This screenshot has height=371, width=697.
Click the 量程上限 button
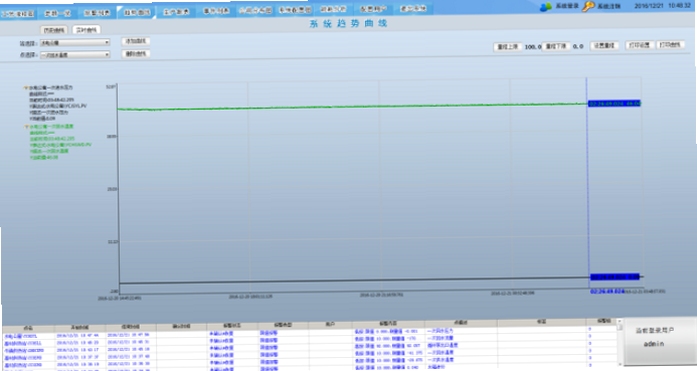pyautogui.click(x=508, y=47)
